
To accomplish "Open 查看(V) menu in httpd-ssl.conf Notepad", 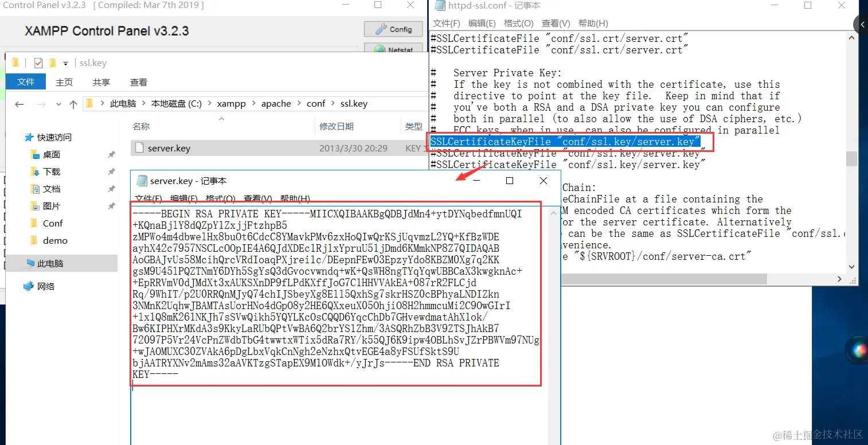I will pos(556,24).
